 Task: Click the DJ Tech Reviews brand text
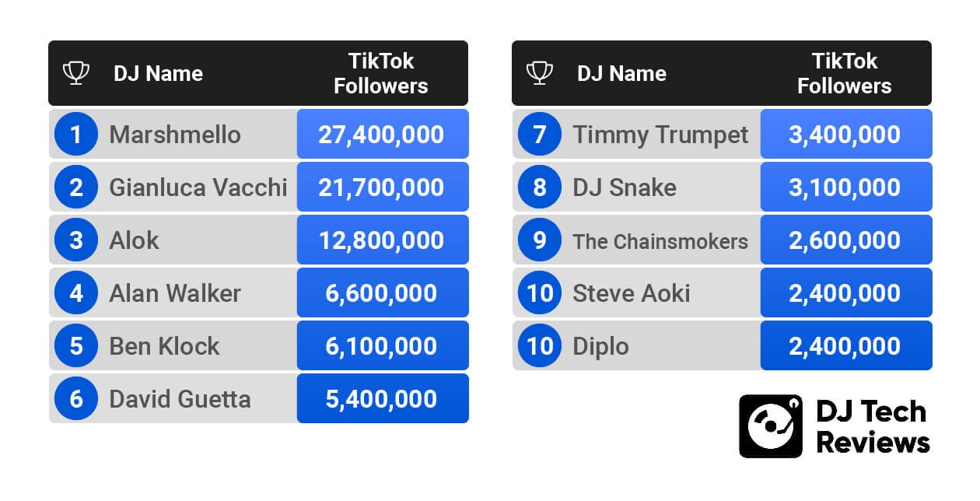coord(873,426)
